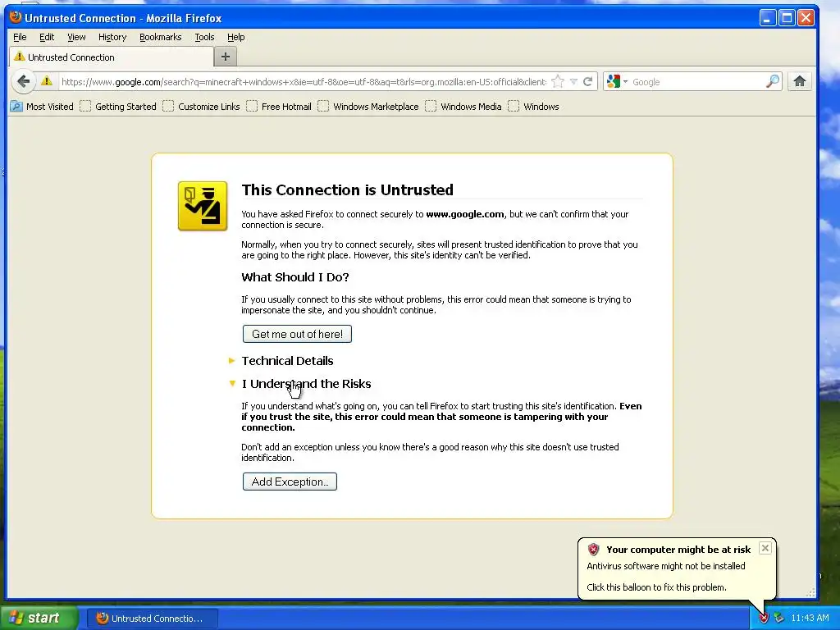Image resolution: width=840 pixels, height=630 pixels.
Task: Open the Help menu
Action: pyautogui.click(x=235, y=37)
